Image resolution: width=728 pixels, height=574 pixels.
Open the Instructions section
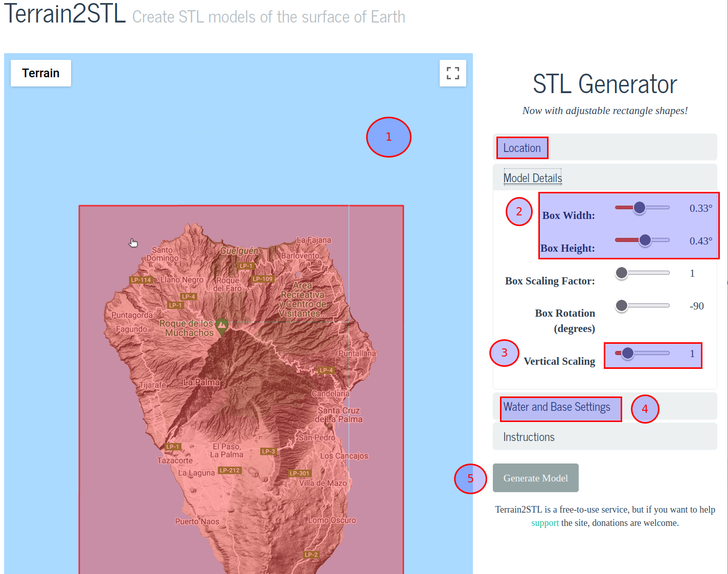click(x=529, y=437)
